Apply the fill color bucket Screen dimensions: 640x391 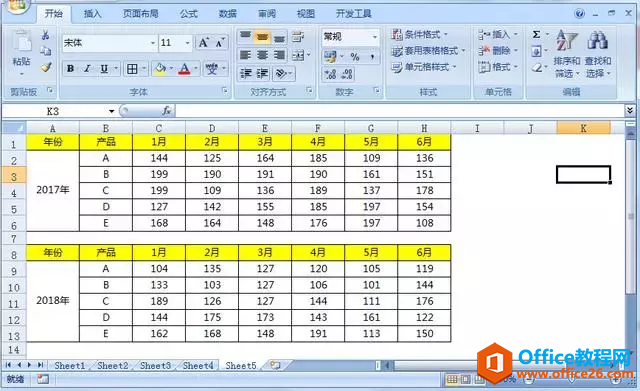pyautogui.click(x=160, y=69)
